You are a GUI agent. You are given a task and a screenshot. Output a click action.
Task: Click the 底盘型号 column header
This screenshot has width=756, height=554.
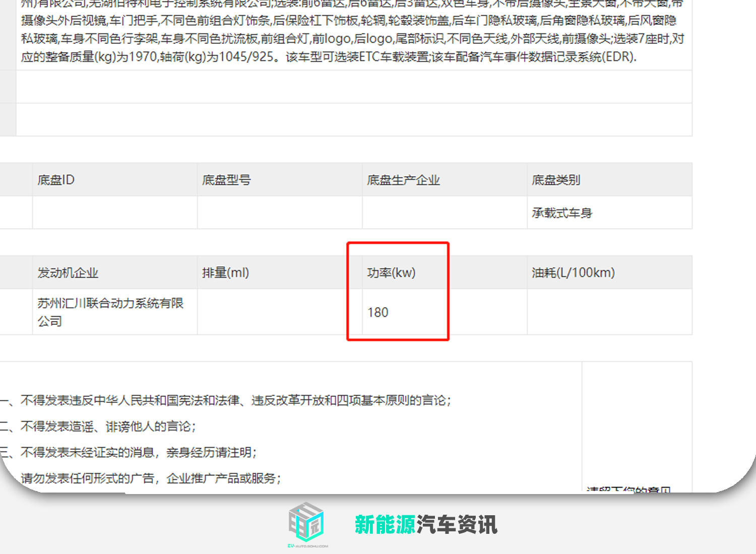pyautogui.click(x=280, y=180)
